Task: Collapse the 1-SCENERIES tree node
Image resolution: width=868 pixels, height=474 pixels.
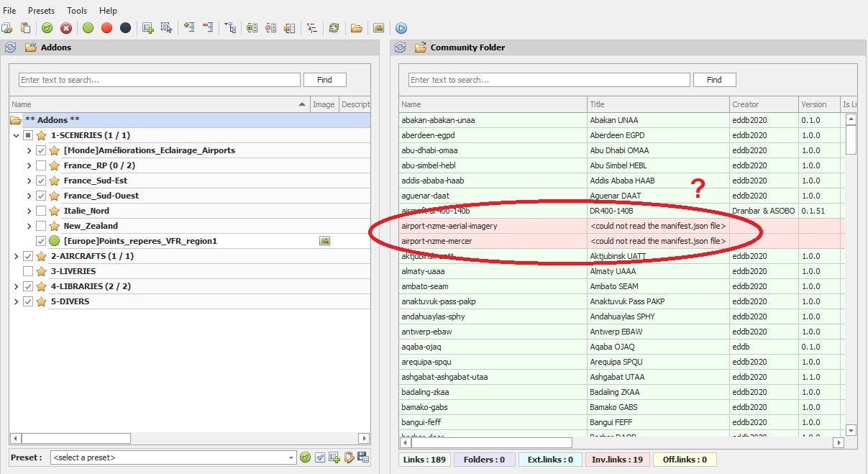Action: tap(16, 135)
